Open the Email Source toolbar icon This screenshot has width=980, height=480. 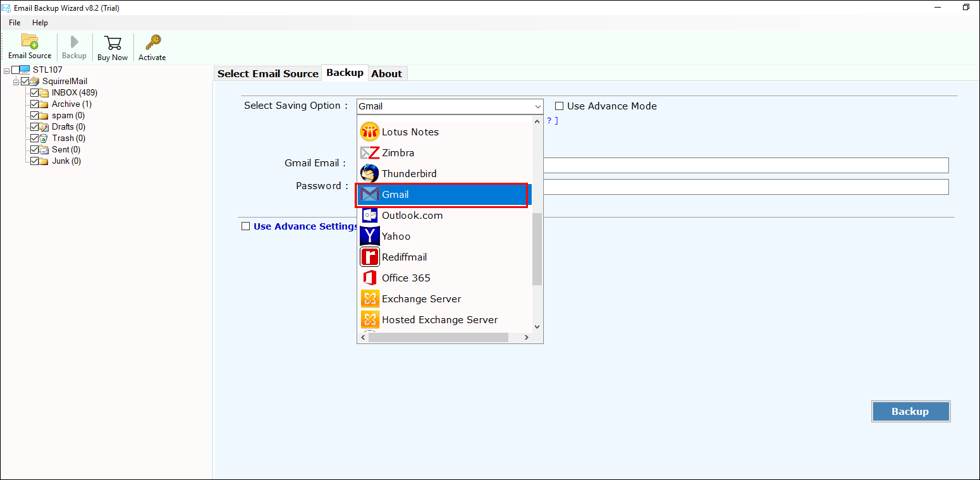pos(30,41)
